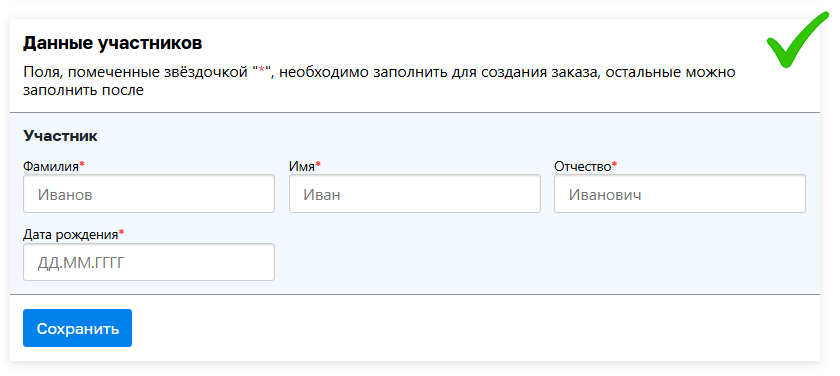
Task: Click the instruction text about required fields
Action: (379, 81)
